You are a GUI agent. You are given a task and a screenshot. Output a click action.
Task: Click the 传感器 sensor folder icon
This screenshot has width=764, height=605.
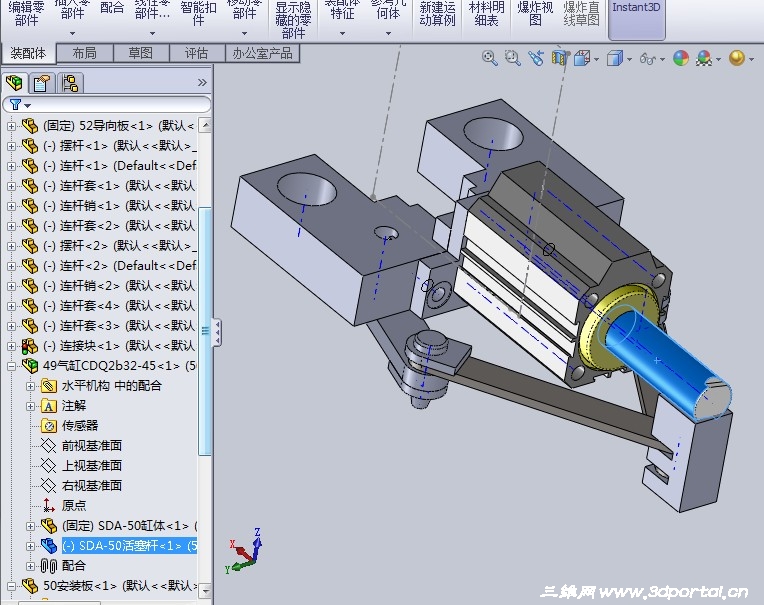click(x=49, y=425)
